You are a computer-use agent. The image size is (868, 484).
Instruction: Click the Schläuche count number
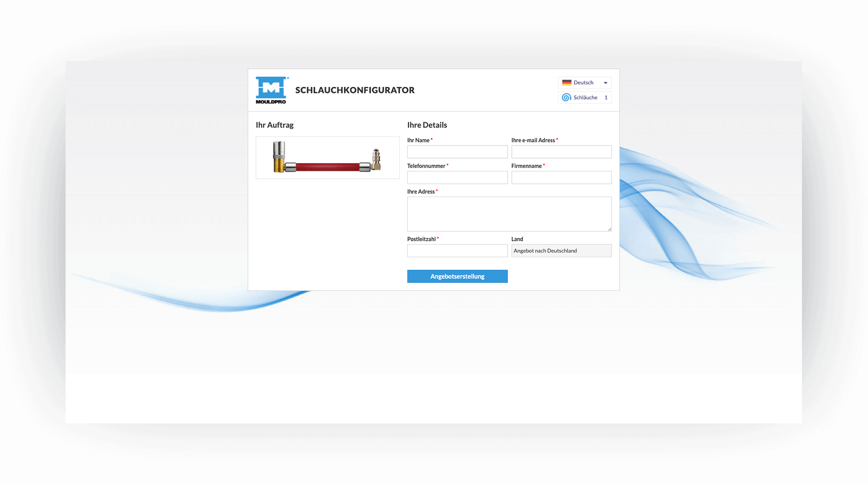606,98
